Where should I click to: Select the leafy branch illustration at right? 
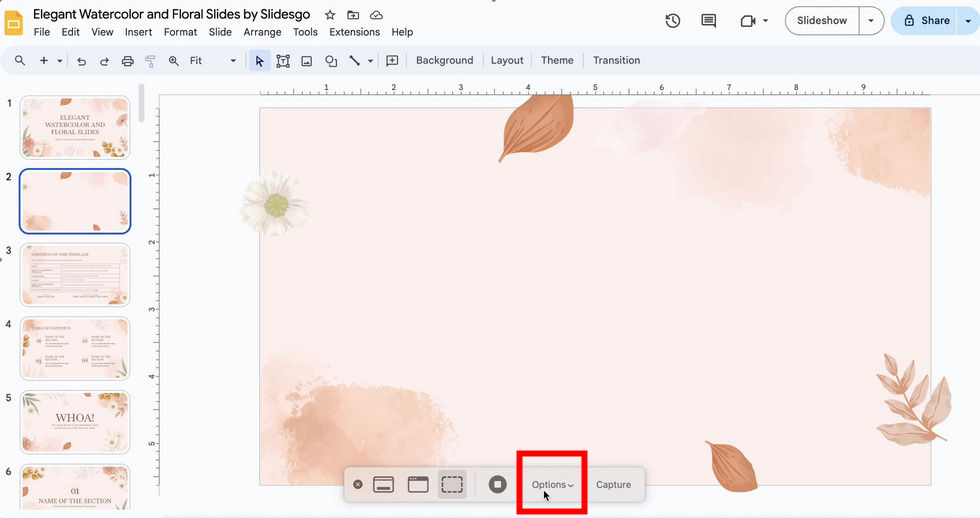point(913,400)
